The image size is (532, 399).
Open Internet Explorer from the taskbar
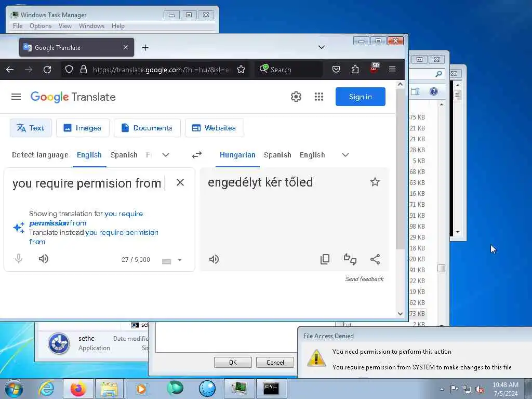(x=46, y=389)
